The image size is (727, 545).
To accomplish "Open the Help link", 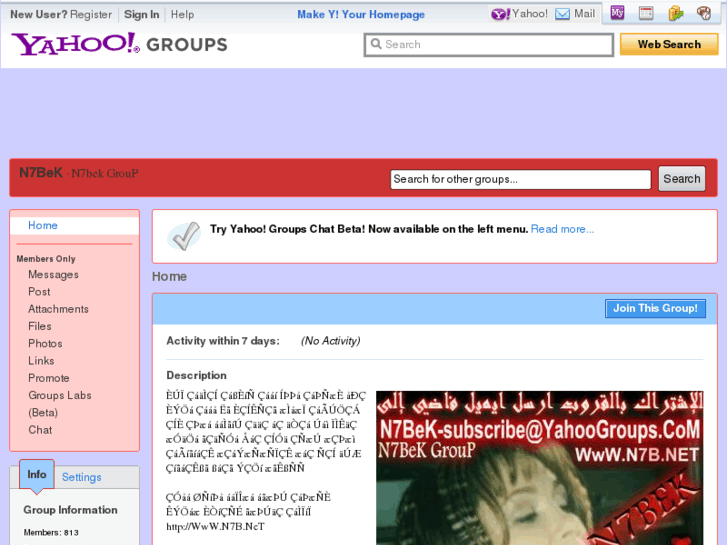I will [182, 14].
